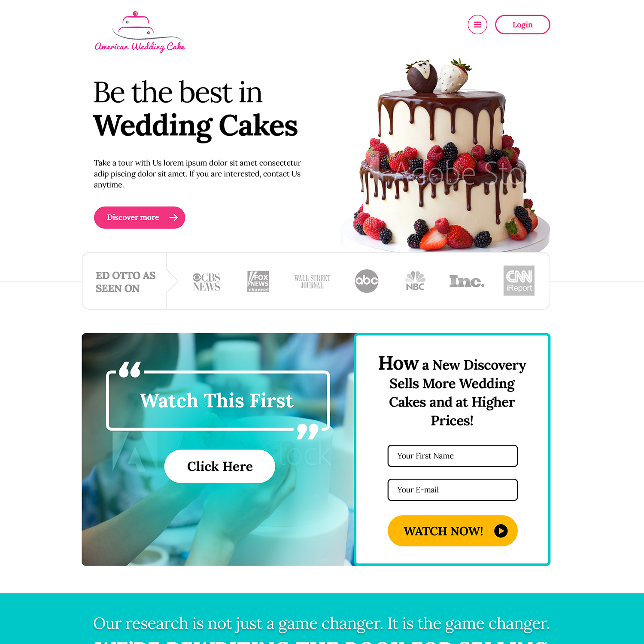Image resolution: width=644 pixels, height=644 pixels.
Task: Click the American Wedding Cake logo
Action: pos(140,32)
